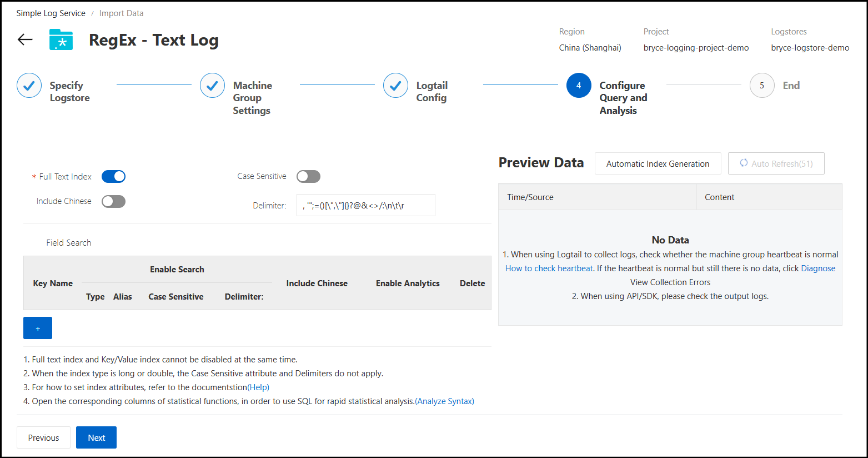The height and width of the screenshot is (458, 868).
Task: Open the Analyze Syntax link
Action: (x=444, y=401)
